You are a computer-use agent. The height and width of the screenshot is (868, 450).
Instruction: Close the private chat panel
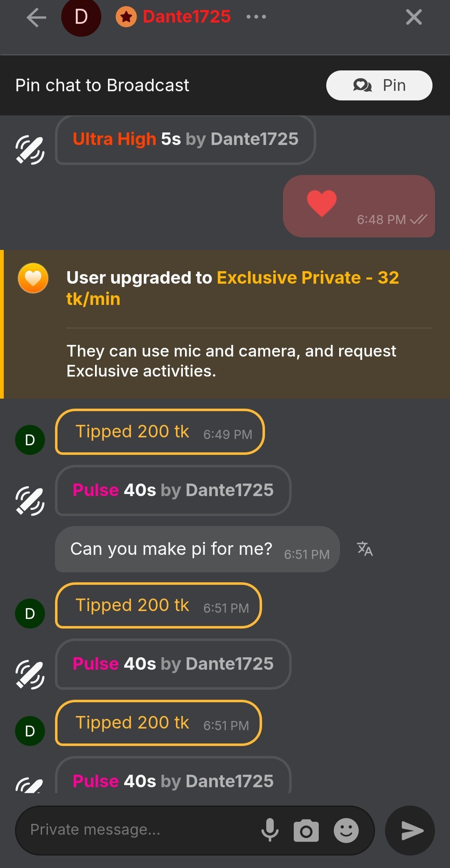pyautogui.click(x=413, y=17)
